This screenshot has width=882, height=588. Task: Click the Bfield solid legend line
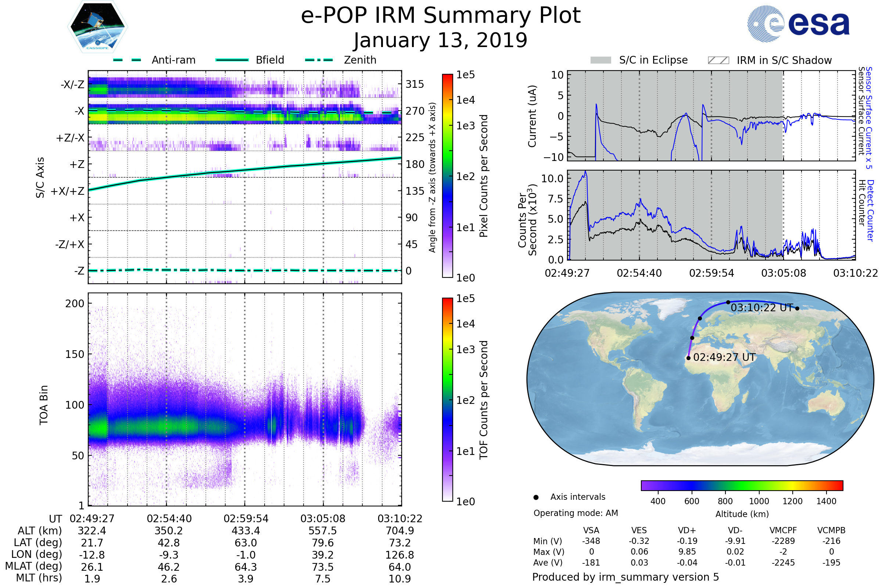(232, 60)
